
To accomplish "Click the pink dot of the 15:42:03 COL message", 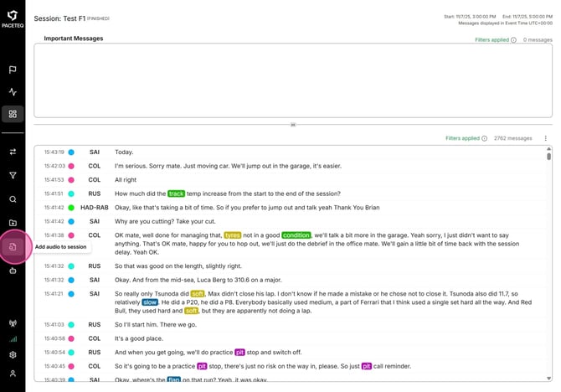I will (x=71, y=166).
